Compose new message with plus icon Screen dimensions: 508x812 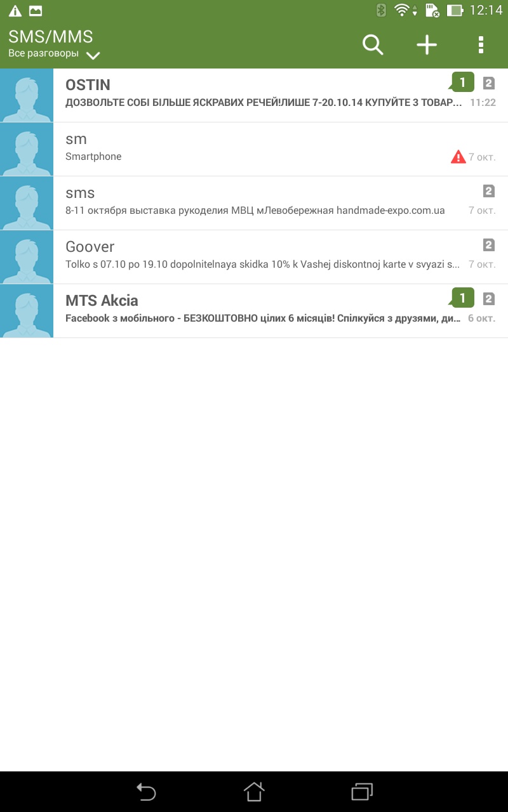[x=427, y=45]
